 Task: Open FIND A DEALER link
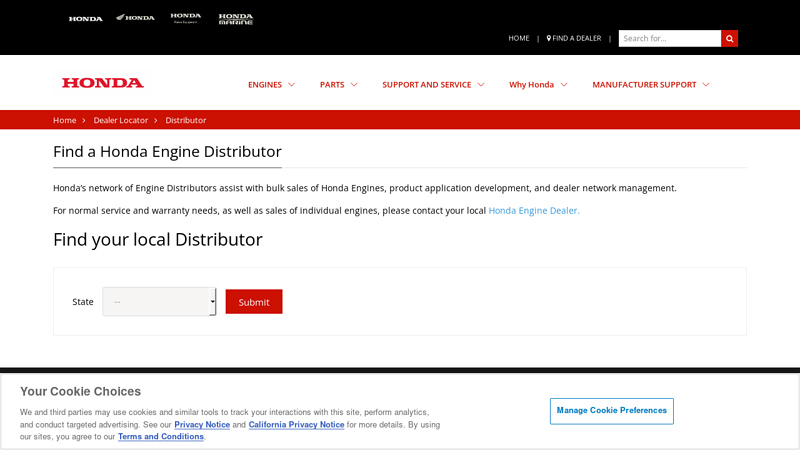(573, 38)
